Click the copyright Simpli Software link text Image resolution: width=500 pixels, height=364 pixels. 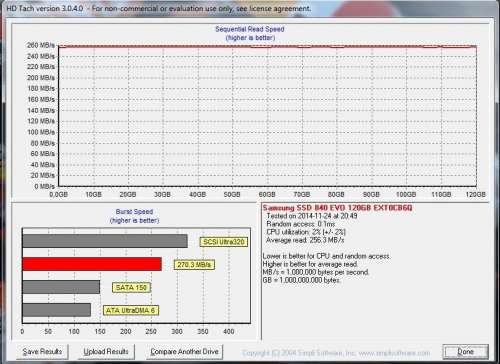[x=336, y=353]
